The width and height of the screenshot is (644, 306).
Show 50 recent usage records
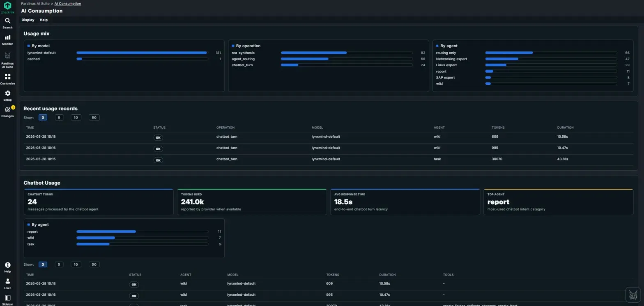tap(94, 118)
